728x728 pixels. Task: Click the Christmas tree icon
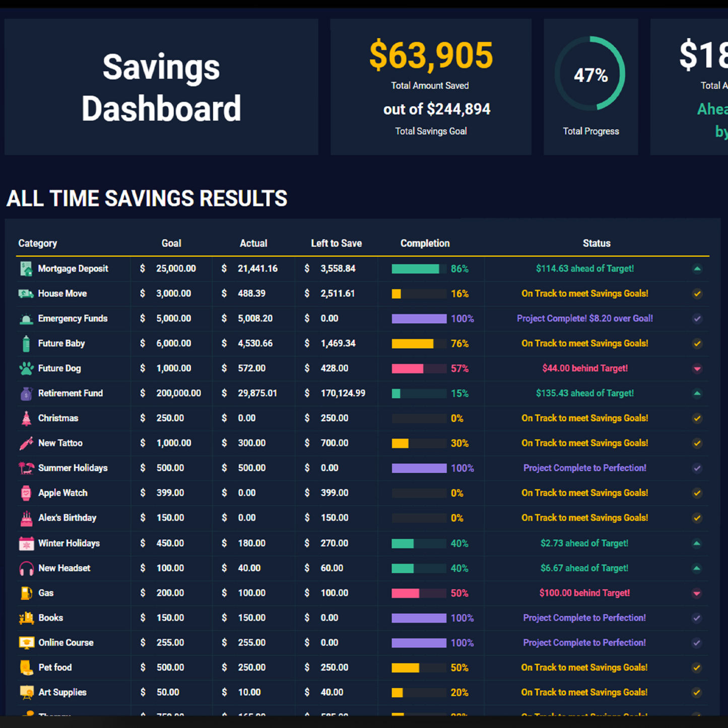click(x=26, y=418)
